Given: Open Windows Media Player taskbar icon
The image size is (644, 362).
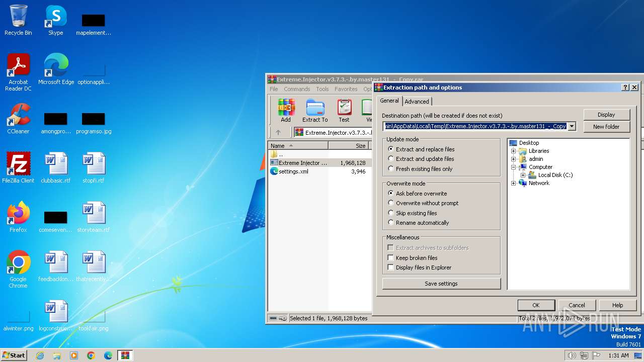Looking at the screenshot, I should [x=74, y=355].
